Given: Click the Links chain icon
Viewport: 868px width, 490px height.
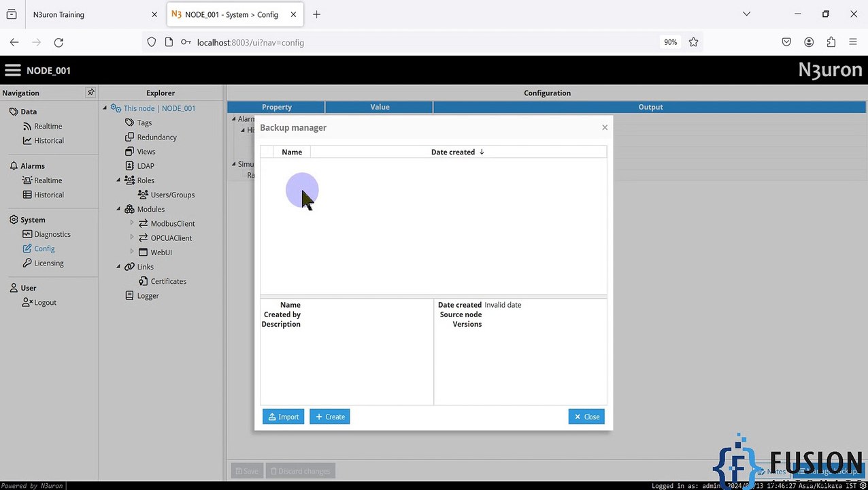Looking at the screenshot, I should point(129,267).
